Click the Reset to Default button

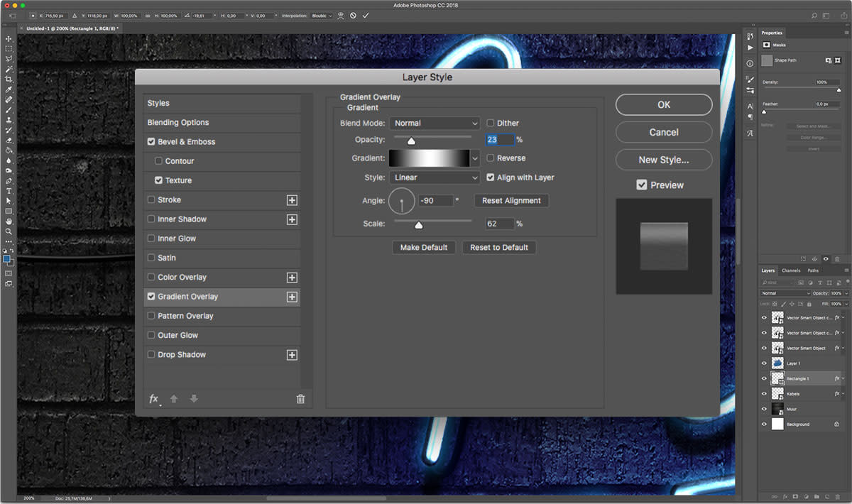[499, 247]
